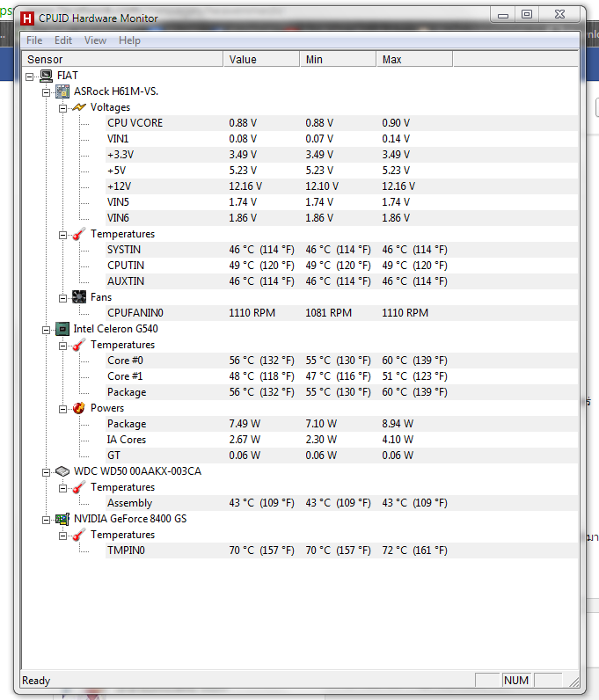Select the SYSTIN temperature row
This screenshot has height=700, width=599.
pos(341,250)
